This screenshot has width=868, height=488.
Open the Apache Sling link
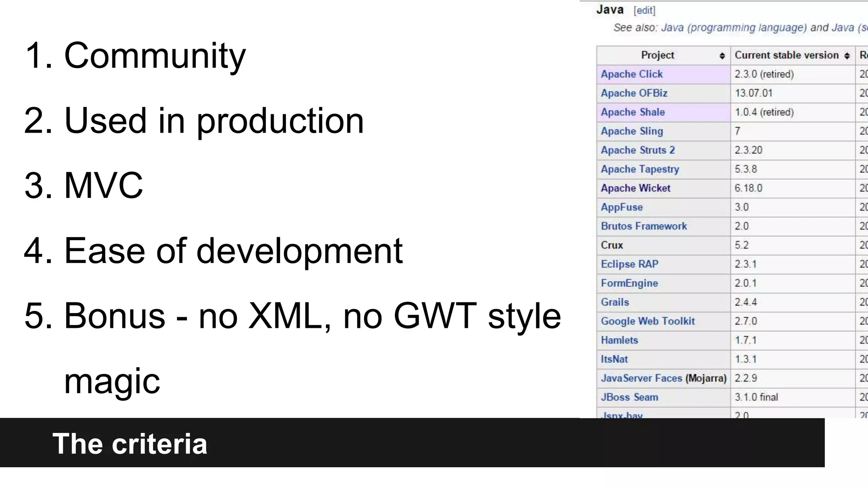632,131
